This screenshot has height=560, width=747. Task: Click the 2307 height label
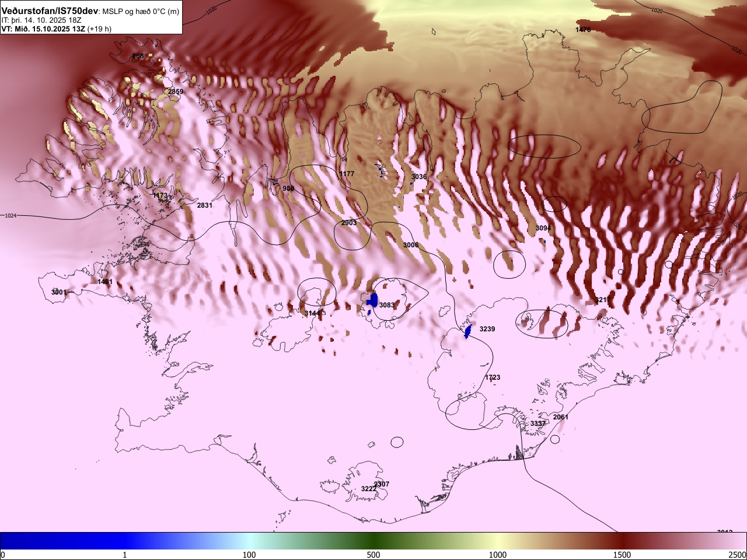tap(382, 484)
